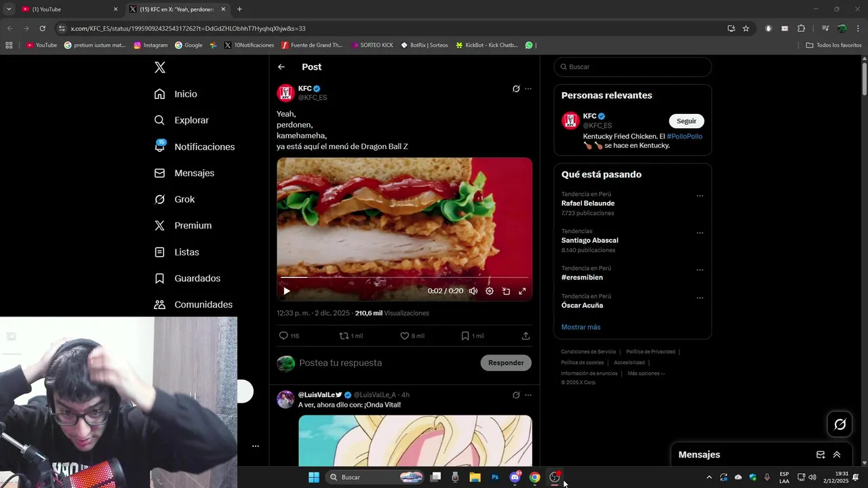Open options for the Rafael Belaunde trend
This screenshot has width=868, height=488.
pyautogui.click(x=700, y=196)
